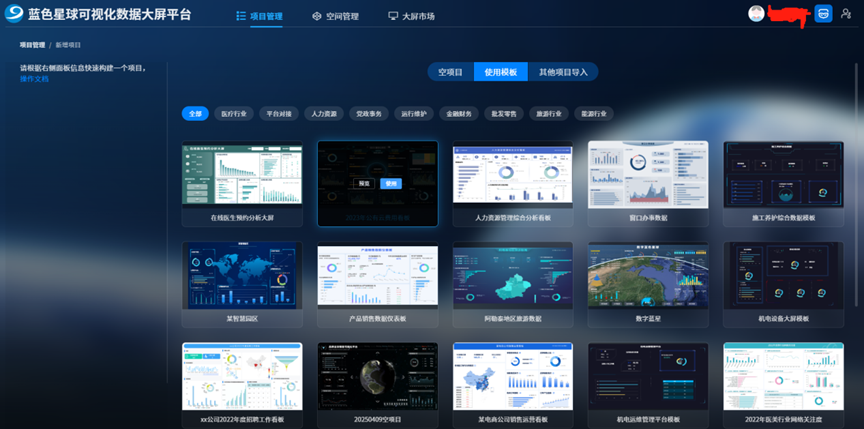The image size is (864, 429).
Task: Select the 阿勒泰地区旅游数据 template
Action: point(512,285)
